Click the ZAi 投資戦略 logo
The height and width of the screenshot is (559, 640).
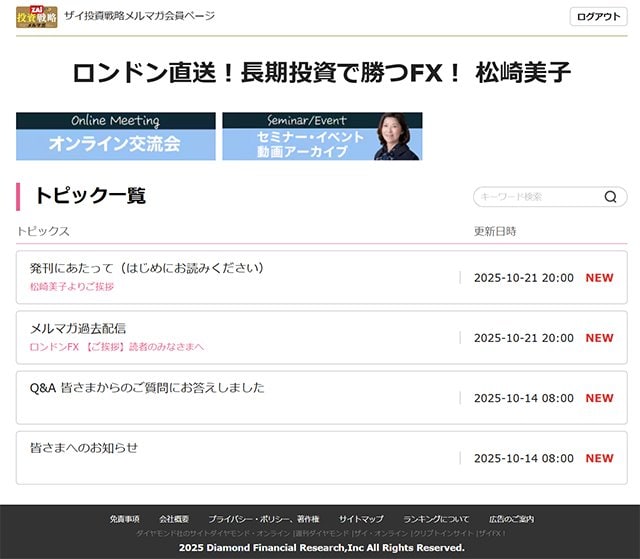[x=37, y=16]
